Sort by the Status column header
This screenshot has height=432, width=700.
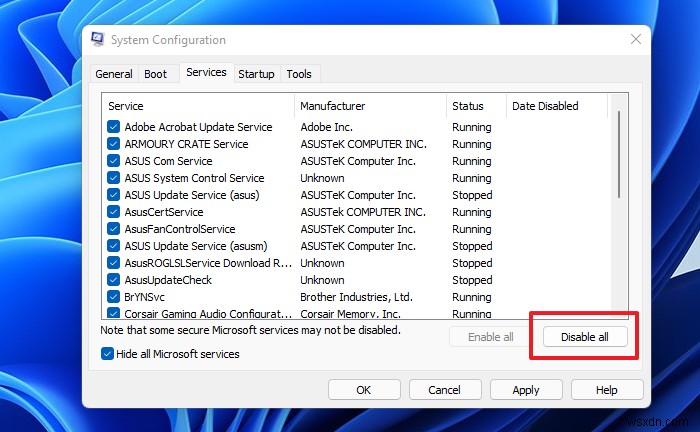coord(476,106)
